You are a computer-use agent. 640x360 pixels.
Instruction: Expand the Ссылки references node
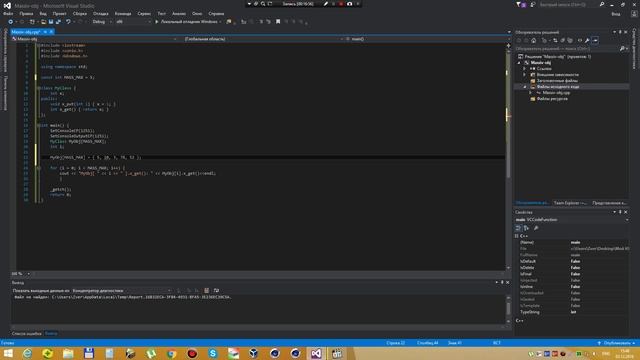tap(525, 69)
